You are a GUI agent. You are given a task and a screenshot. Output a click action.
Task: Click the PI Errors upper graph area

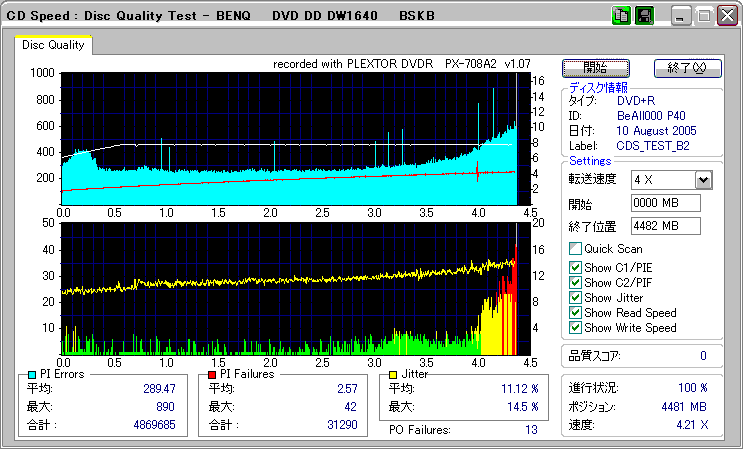[x=290, y=138]
